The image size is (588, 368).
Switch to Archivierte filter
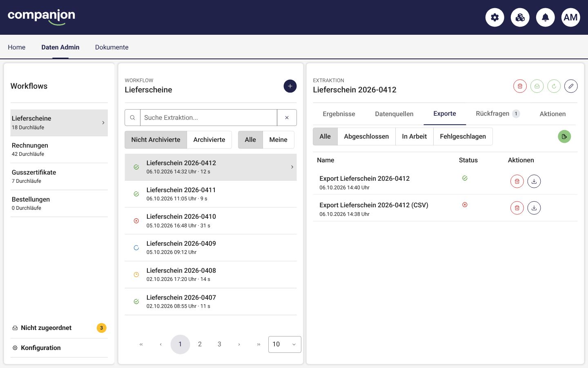coord(209,139)
